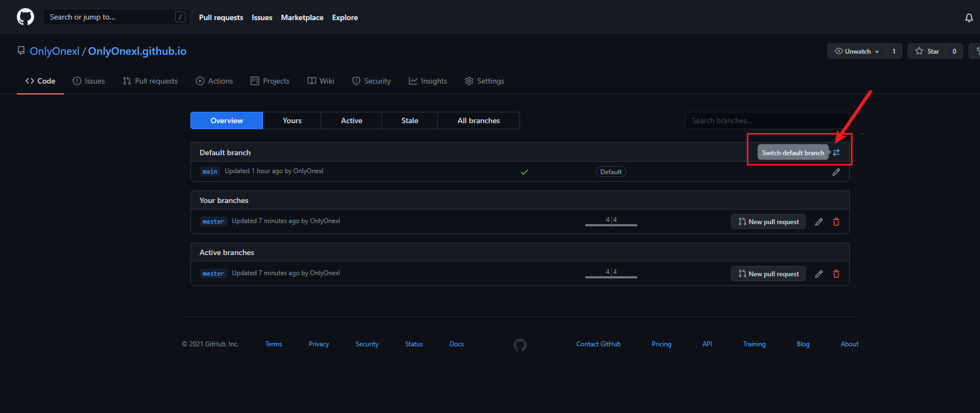Delete master under Active branches with trash icon
The width and height of the screenshot is (980, 413).
tap(836, 274)
